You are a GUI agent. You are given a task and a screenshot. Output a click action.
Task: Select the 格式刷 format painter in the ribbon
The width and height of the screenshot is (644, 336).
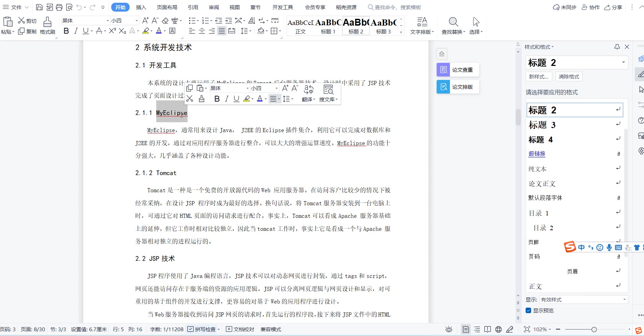pyautogui.click(x=47, y=26)
